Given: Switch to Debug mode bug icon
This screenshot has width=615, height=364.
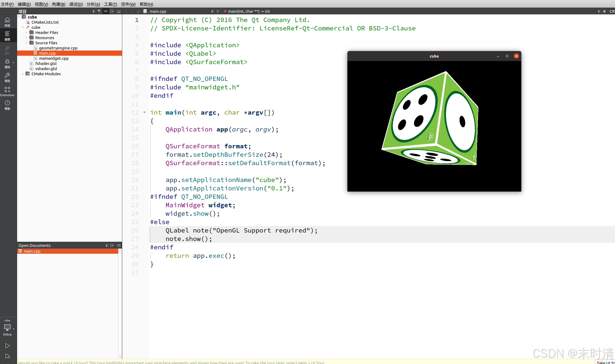Looking at the screenshot, I should [x=7, y=64].
